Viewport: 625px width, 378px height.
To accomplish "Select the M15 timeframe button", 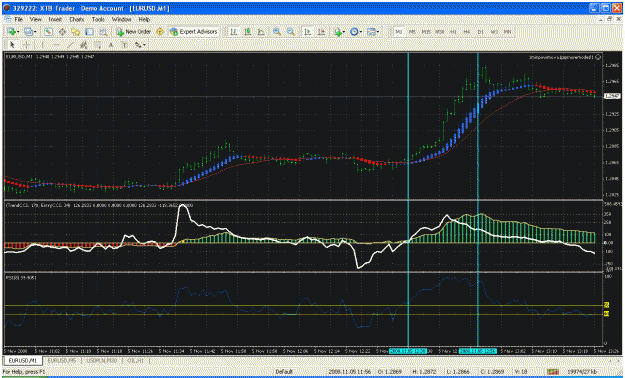I will pyautogui.click(x=426, y=32).
